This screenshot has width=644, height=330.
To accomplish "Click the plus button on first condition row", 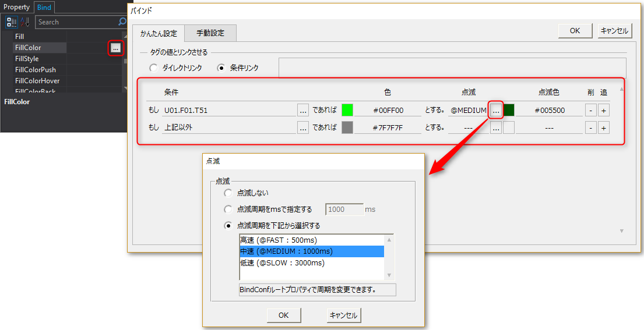I will (604, 110).
